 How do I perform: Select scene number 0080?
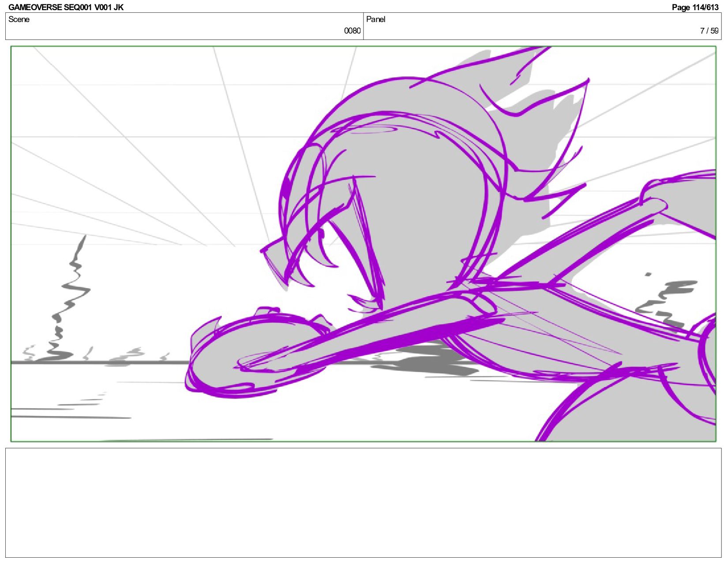pos(352,31)
